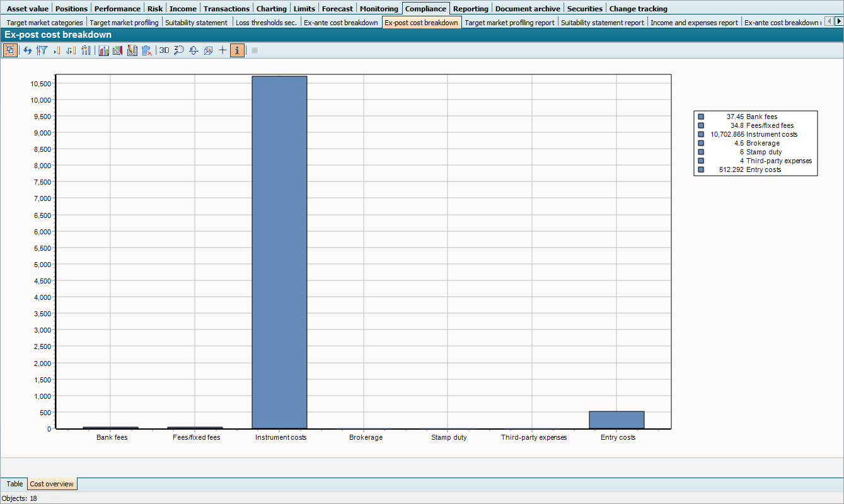This screenshot has width=844, height=504.
Task: Click the trash delete icon in toolbar
Action: click(x=147, y=50)
